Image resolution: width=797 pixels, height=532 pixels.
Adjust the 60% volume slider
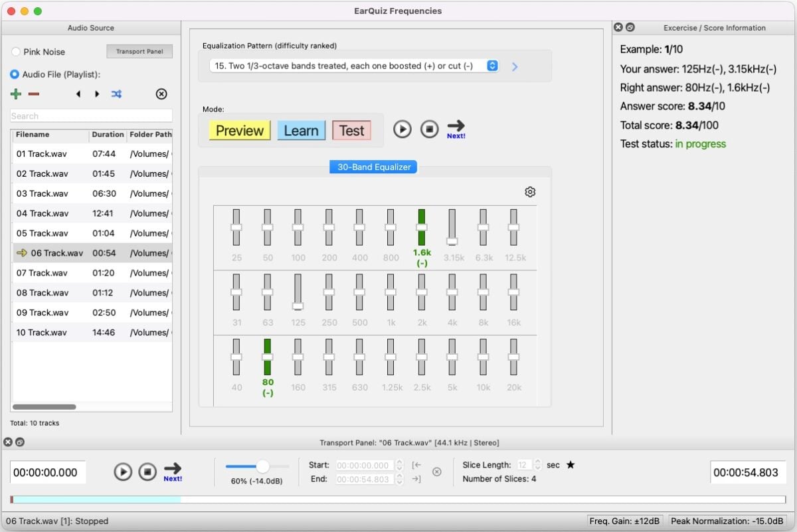pyautogui.click(x=263, y=467)
